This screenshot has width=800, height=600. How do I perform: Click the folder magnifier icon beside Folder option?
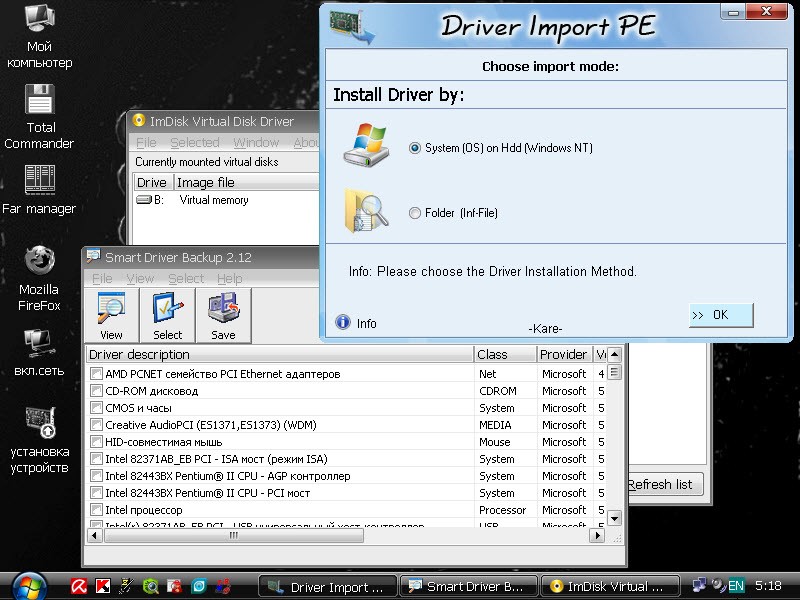[365, 210]
